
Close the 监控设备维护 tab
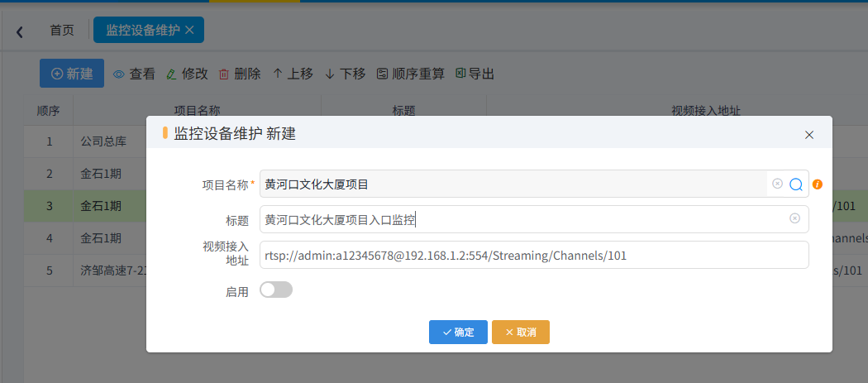click(189, 30)
